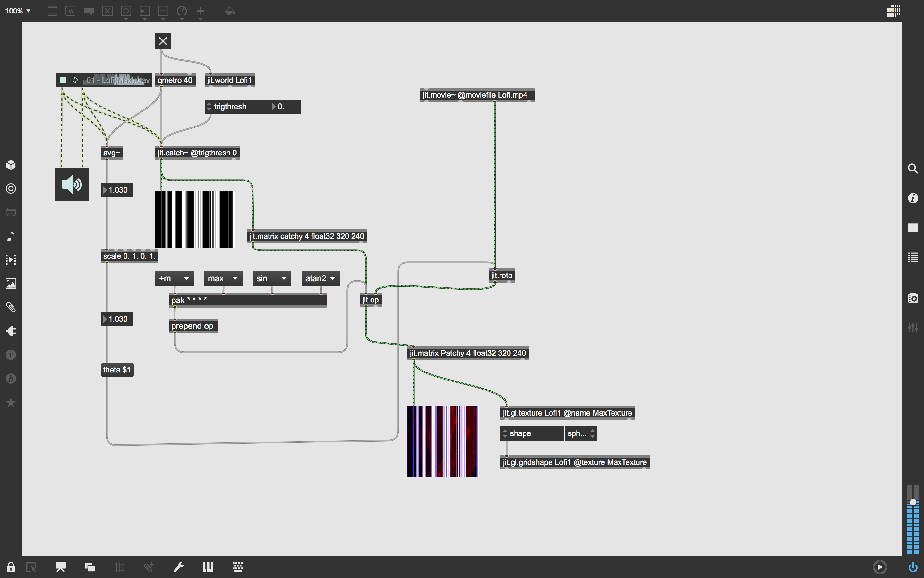Click the 1.030 number box below avg~
Viewport: 924px width, 578px height.
(117, 190)
